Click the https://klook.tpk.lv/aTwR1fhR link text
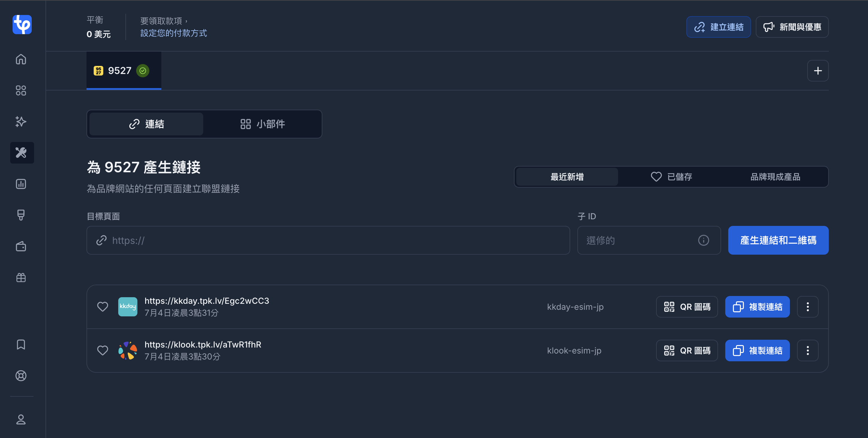The width and height of the screenshot is (868, 438). pyautogui.click(x=203, y=345)
